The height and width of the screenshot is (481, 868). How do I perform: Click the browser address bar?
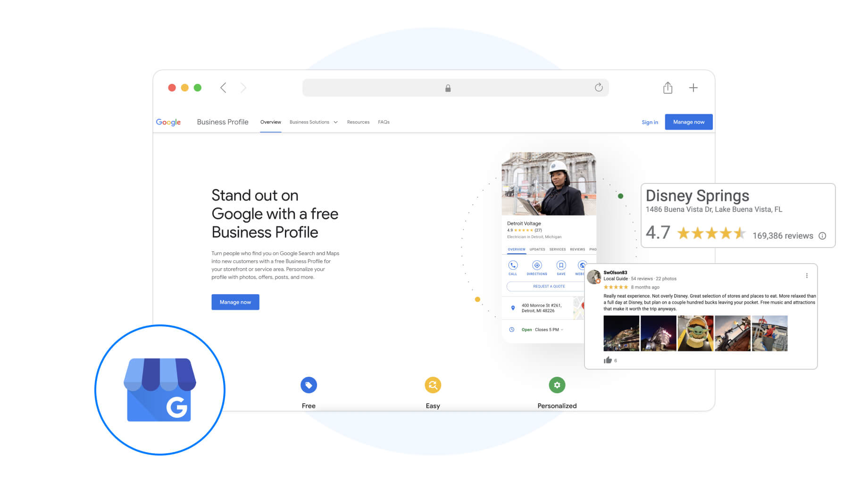tap(455, 88)
